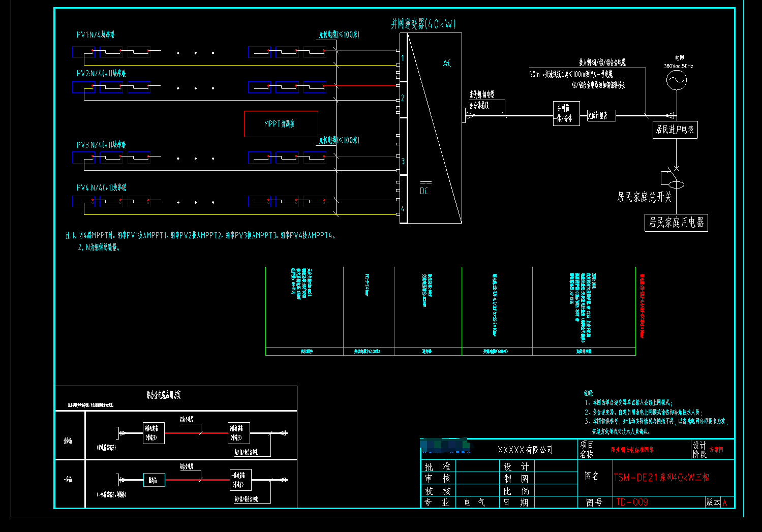Click MPPT input number 2 on inverter
This screenshot has width=762, height=532.
(403, 98)
